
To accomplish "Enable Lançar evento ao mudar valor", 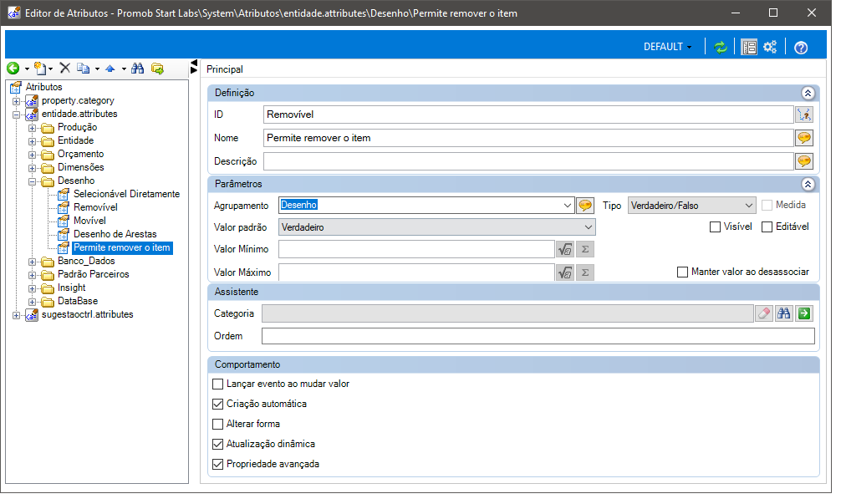I will coord(217,384).
